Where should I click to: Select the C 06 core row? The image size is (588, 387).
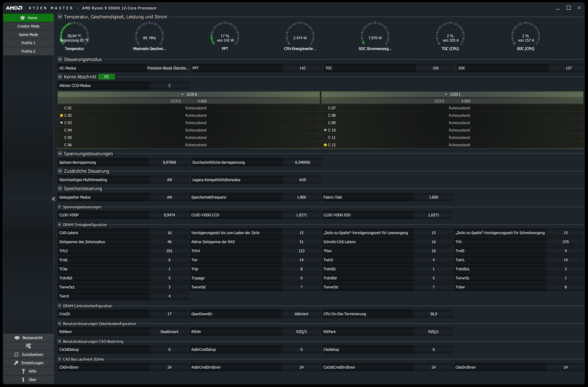[x=189, y=145]
